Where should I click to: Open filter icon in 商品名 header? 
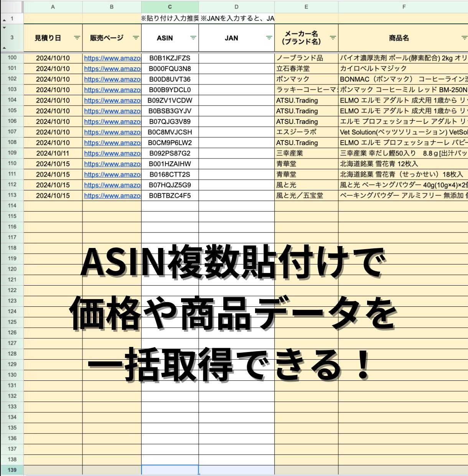click(465, 38)
